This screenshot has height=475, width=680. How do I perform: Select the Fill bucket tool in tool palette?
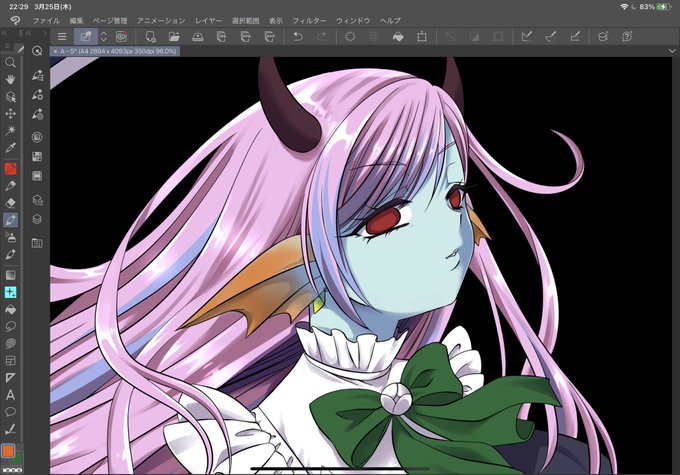tap(10, 309)
